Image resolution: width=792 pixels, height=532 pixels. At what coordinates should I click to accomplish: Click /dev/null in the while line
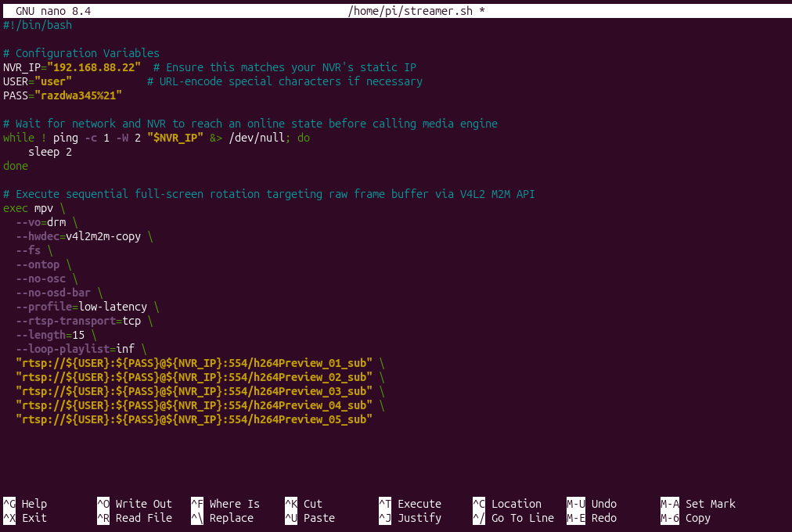pos(257,138)
